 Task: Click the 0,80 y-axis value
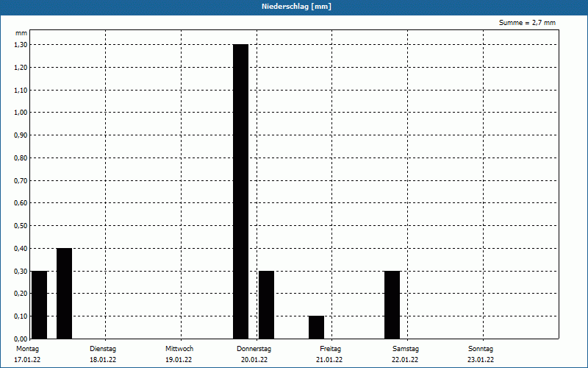pyautogui.click(x=21, y=158)
